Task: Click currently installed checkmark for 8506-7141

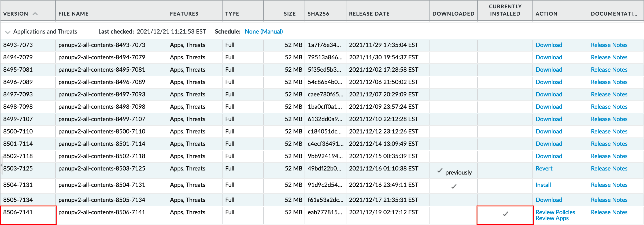Action: coord(505,214)
